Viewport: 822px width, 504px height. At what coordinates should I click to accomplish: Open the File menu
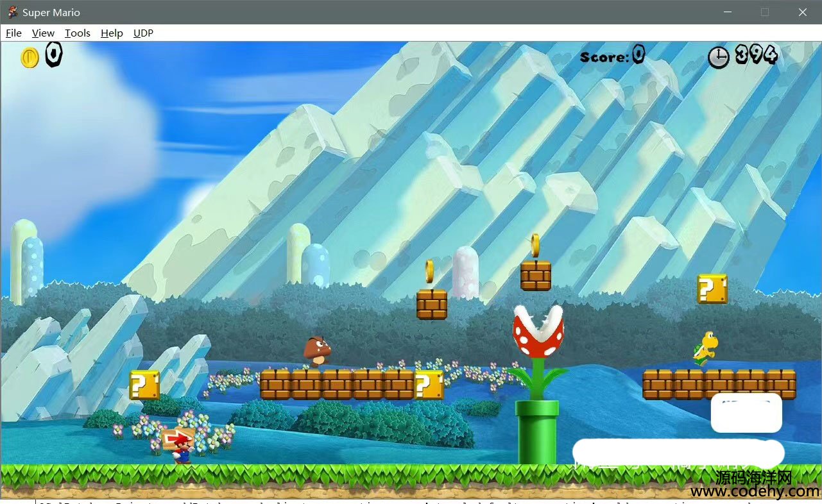13,33
